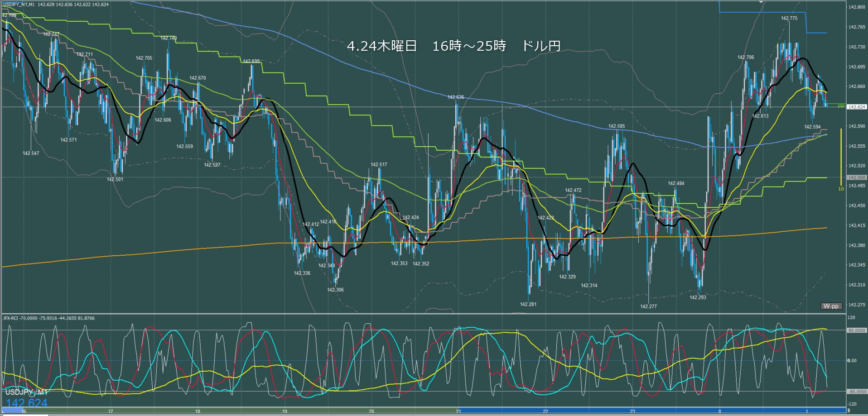
Task: Click the chart shift triangle marker at the top
Action: click(761, 2)
